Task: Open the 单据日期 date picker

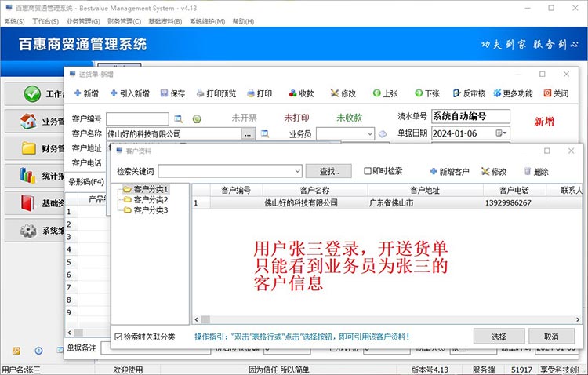Action: pos(502,133)
